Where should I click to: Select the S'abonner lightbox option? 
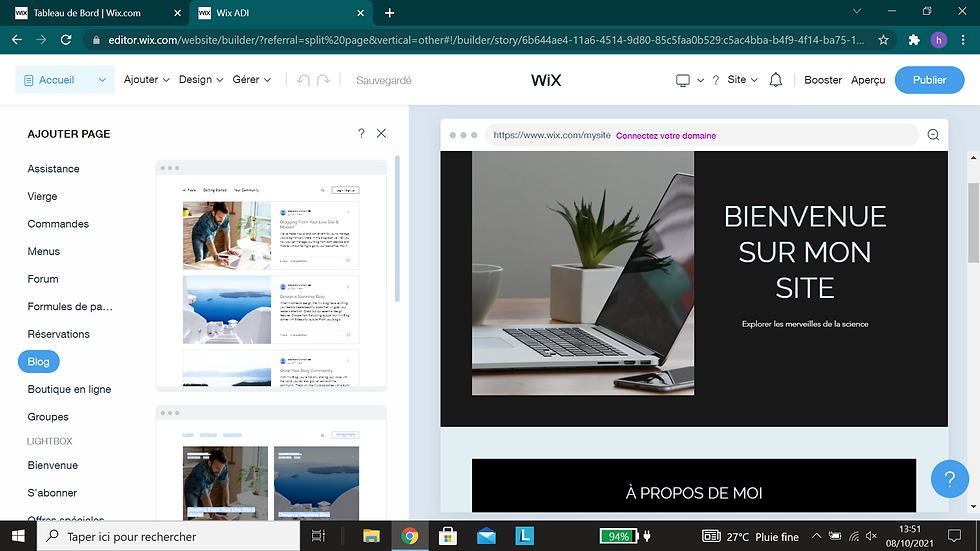[52, 493]
